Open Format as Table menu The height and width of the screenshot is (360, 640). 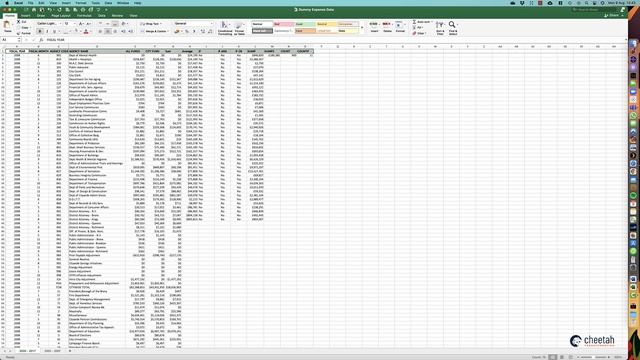pos(239,28)
